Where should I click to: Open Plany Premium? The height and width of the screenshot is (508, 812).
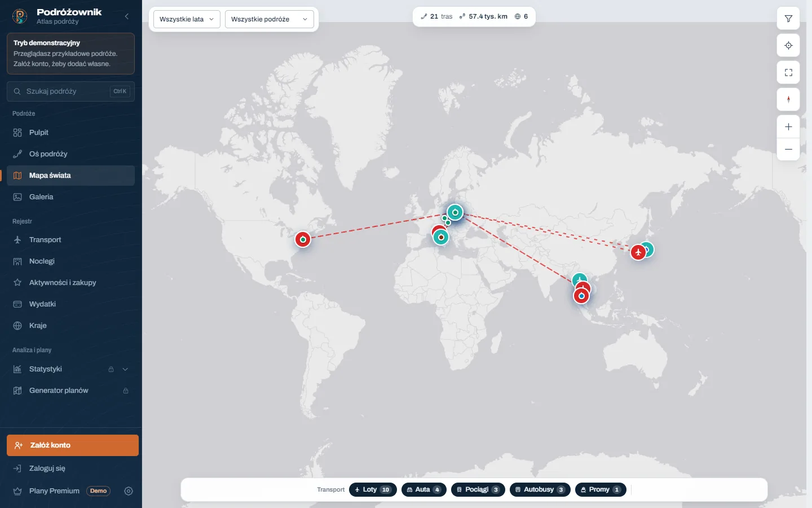tap(54, 491)
